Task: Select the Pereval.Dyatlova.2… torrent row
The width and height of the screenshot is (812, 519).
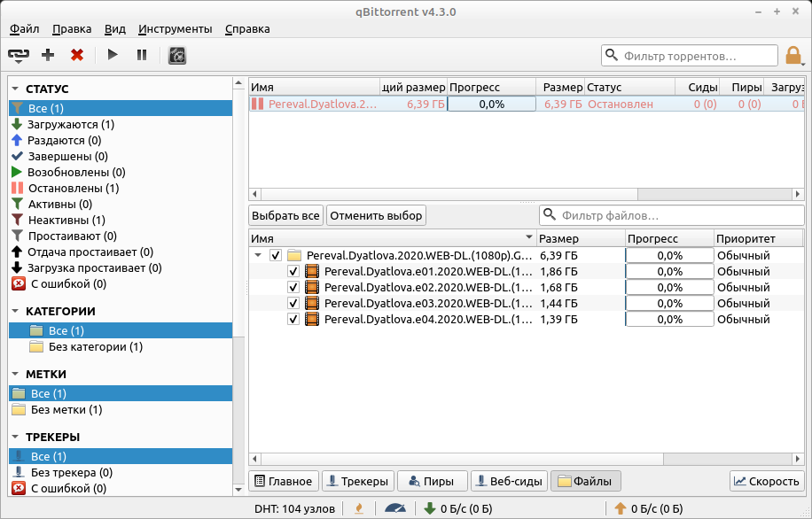Action: point(527,104)
